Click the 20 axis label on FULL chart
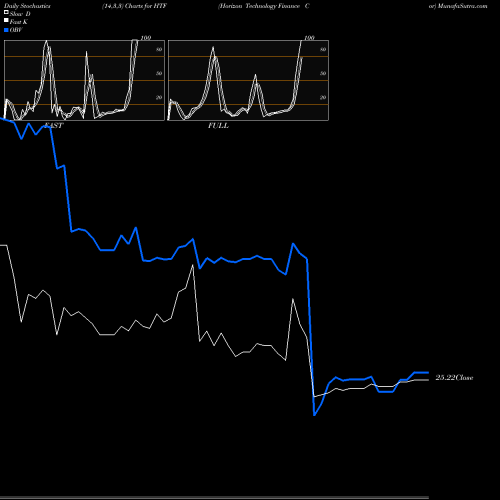This screenshot has height=500, width=500. point(323,97)
